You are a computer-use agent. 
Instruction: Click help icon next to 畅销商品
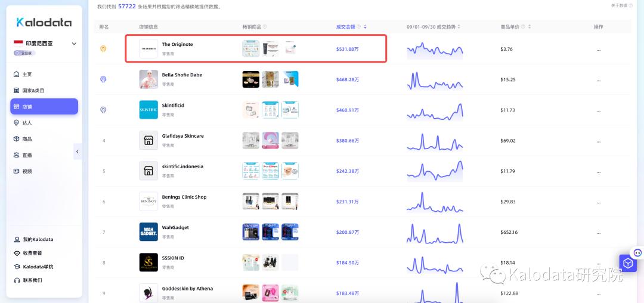click(x=265, y=27)
